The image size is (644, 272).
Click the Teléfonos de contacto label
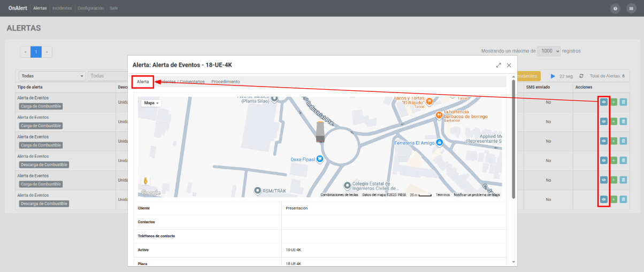tap(156, 236)
